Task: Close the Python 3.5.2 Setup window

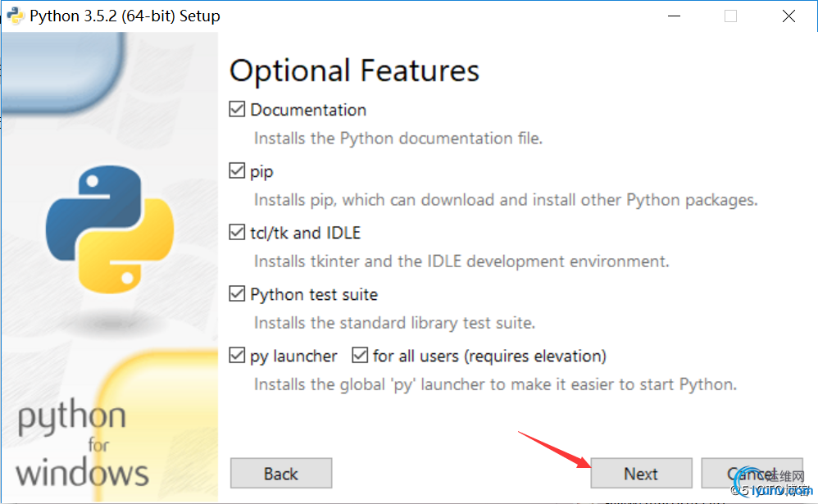Action: pyautogui.click(x=788, y=16)
